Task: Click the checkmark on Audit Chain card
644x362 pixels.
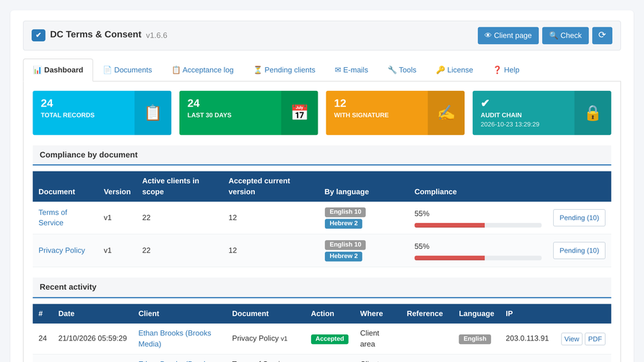Action: click(485, 103)
